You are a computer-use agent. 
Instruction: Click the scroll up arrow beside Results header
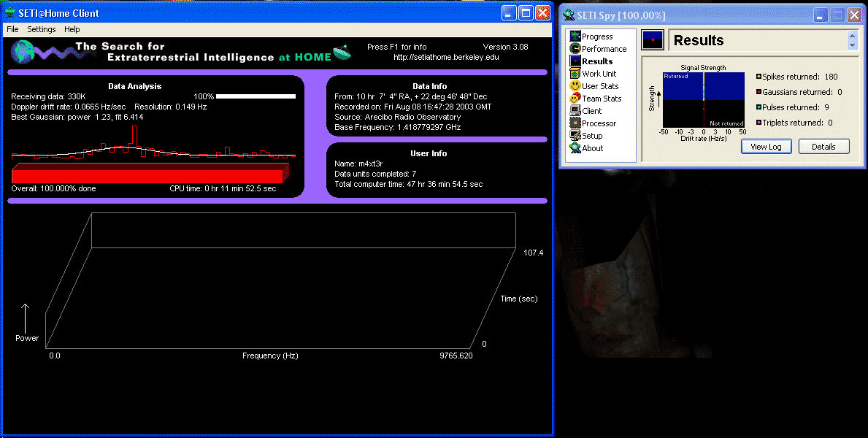coord(852,35)
